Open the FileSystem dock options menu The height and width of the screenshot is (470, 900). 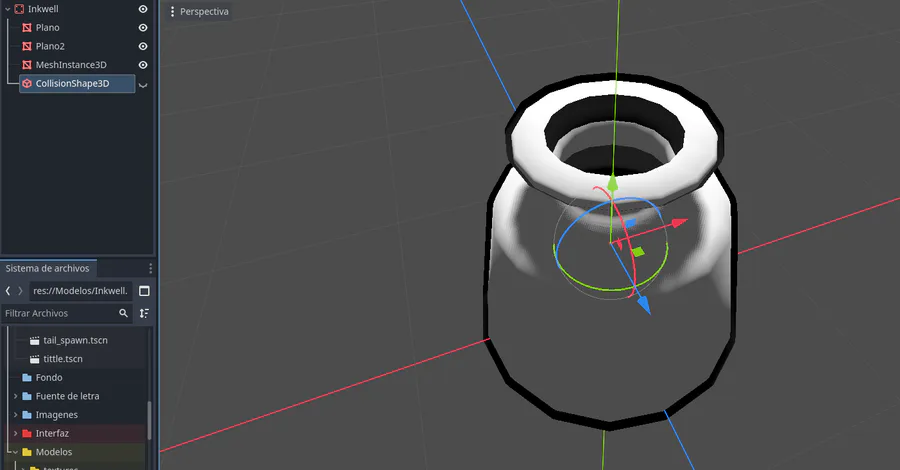(x=150, y=269)
